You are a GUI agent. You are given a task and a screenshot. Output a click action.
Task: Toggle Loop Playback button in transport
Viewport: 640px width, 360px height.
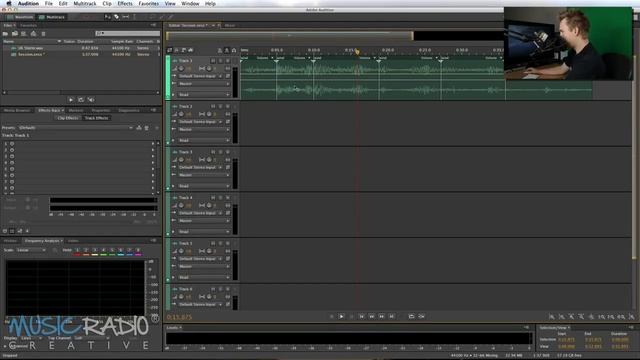point(411,316)
